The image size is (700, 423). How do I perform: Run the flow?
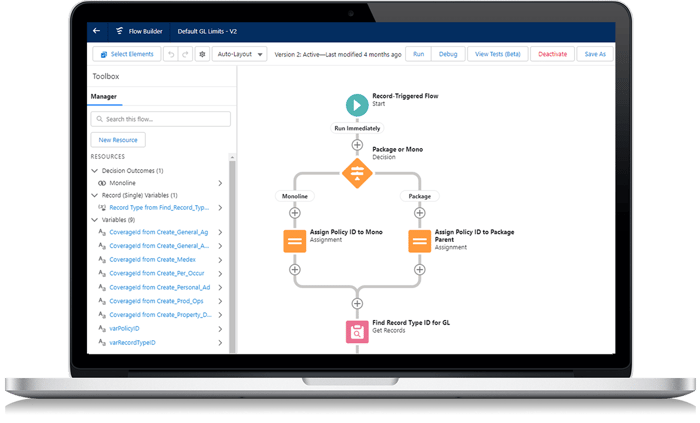tap(418, 54)
